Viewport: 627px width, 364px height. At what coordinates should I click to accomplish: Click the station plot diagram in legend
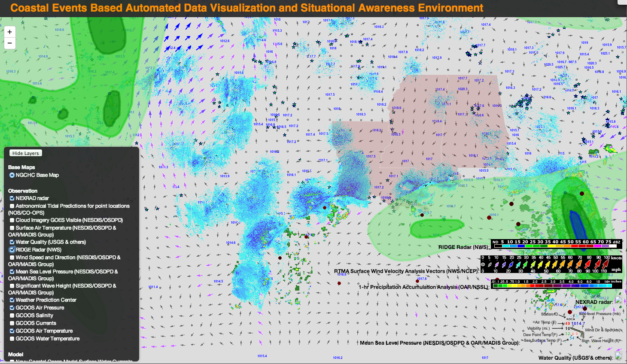(x=572, y=328)
